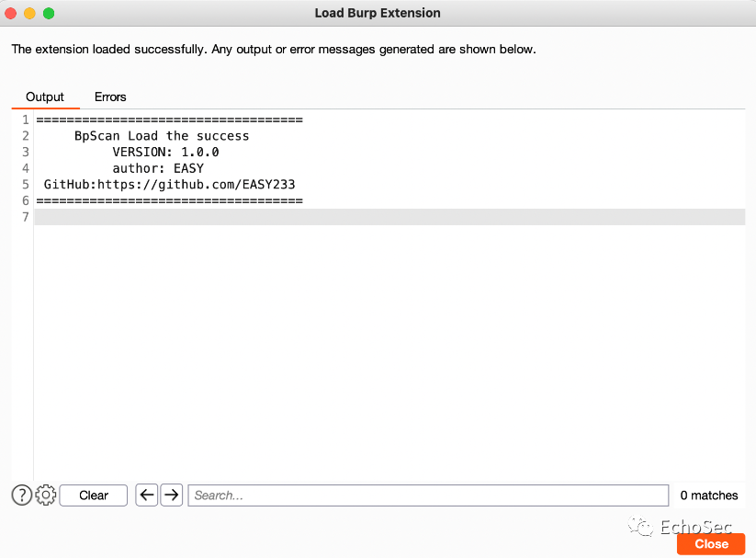Select the 'author: EASY' line
Screen dimensions: 756x558
tap(158, 168)
